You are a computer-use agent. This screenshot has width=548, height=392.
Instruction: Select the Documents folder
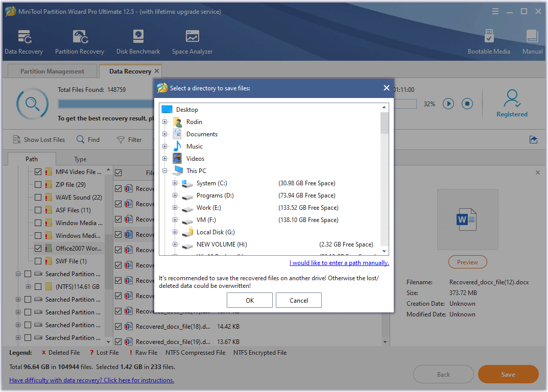202,134
